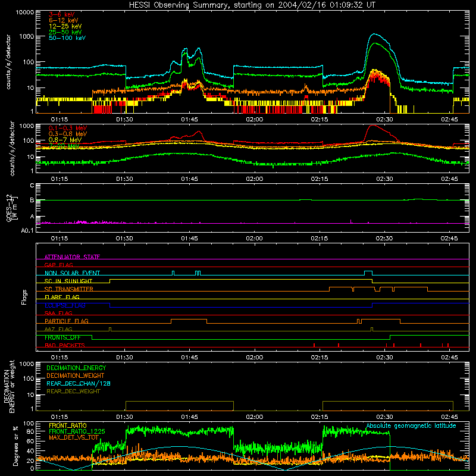Click the 'Flags' axis label
The width and height of the screenshot is (476, 476).
[24, 297]
